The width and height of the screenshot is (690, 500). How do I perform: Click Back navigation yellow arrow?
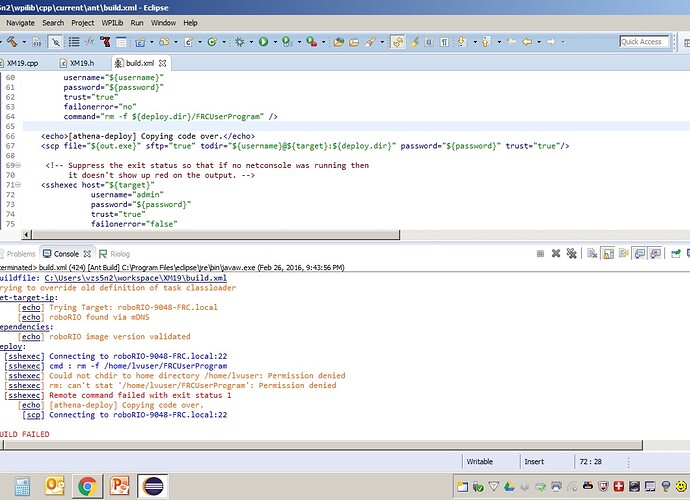click(x=527, y=42)
